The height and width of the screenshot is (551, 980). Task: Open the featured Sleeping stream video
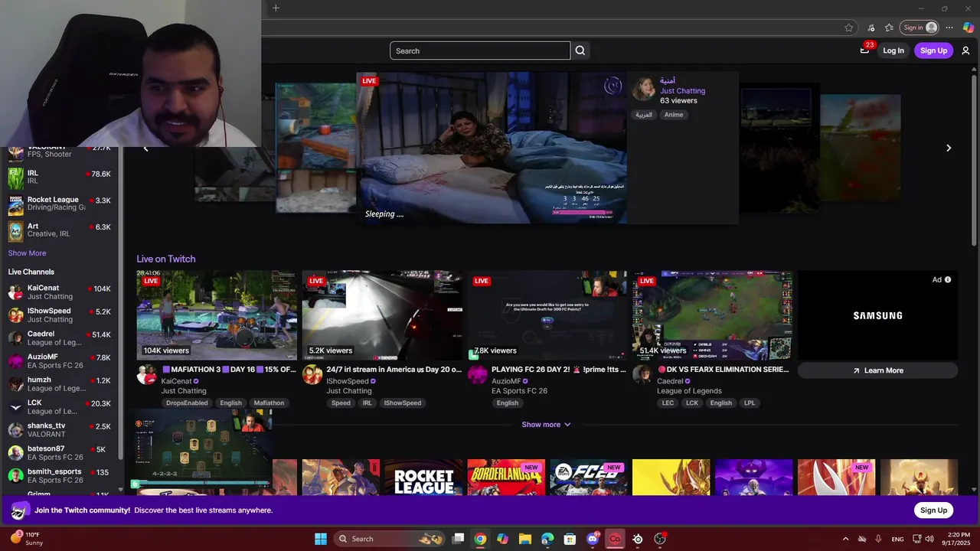tap(492, 148)
